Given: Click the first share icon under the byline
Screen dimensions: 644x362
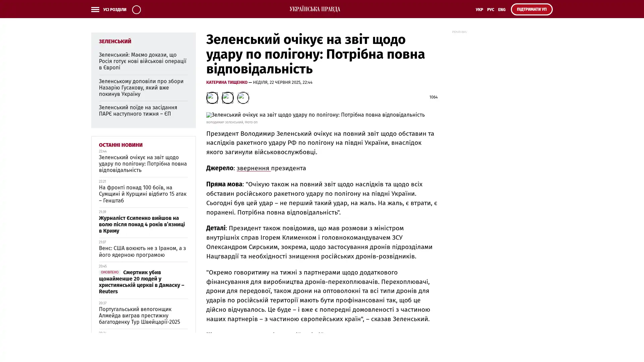Looking at the screenshot, I should (x=212, y=98).
